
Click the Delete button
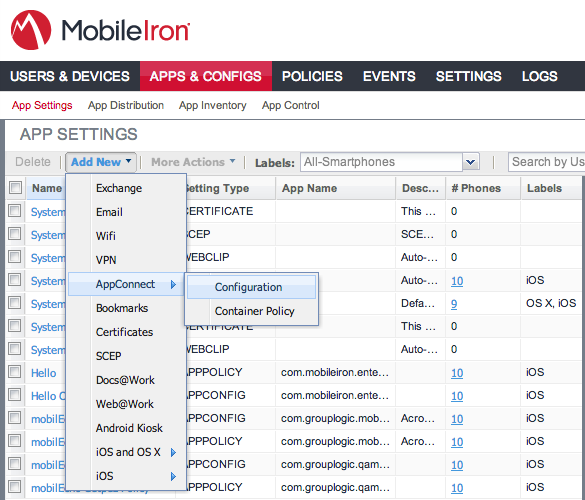click(33, 162)
